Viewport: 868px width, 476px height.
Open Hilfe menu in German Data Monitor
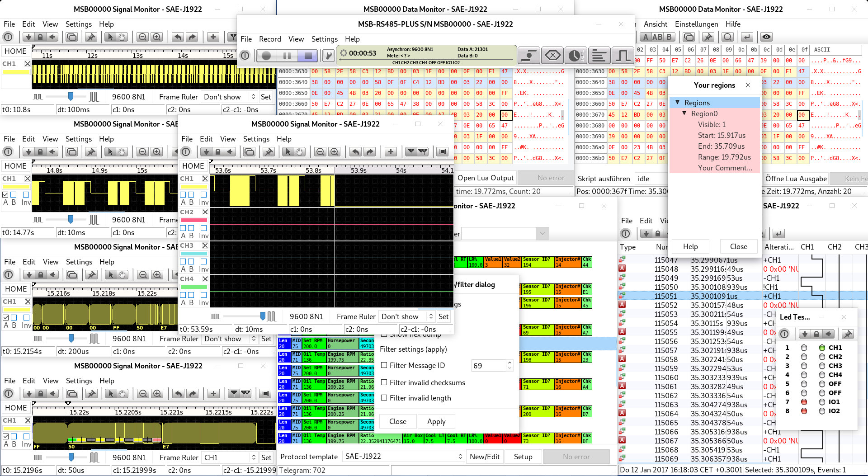click(x=733, y=24)
